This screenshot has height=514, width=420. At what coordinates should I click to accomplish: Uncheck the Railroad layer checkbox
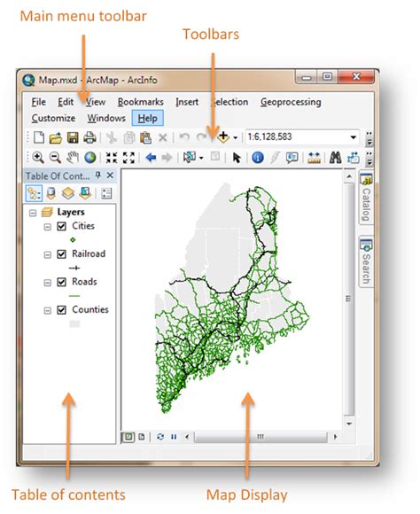(x=62, y=254)
